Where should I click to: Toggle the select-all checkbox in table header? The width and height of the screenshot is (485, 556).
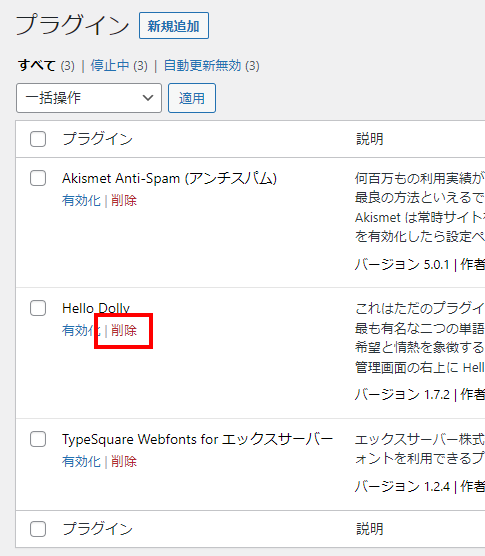tap(38, 139)
